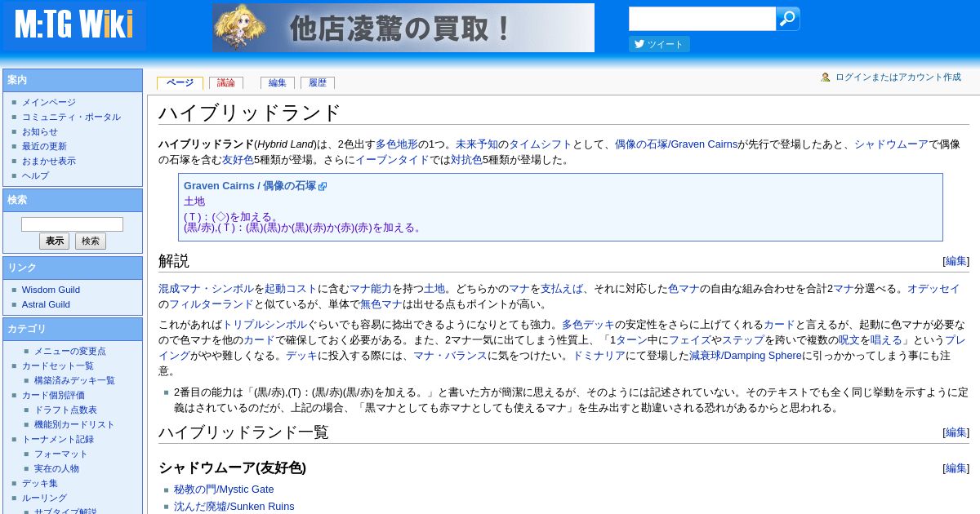Click the タイムシフト link
The width and height of the screenshot is (980, 514).
541,144
